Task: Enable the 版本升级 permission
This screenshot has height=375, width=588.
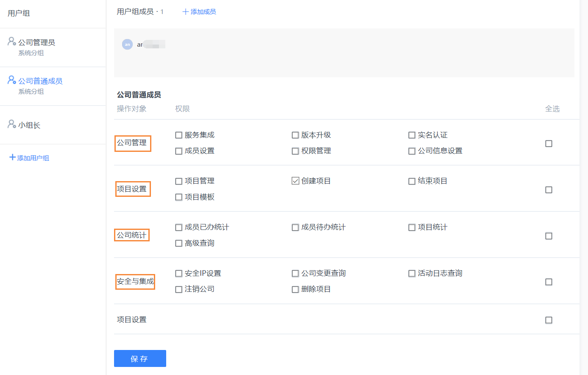Action: (x=295, y=135)
